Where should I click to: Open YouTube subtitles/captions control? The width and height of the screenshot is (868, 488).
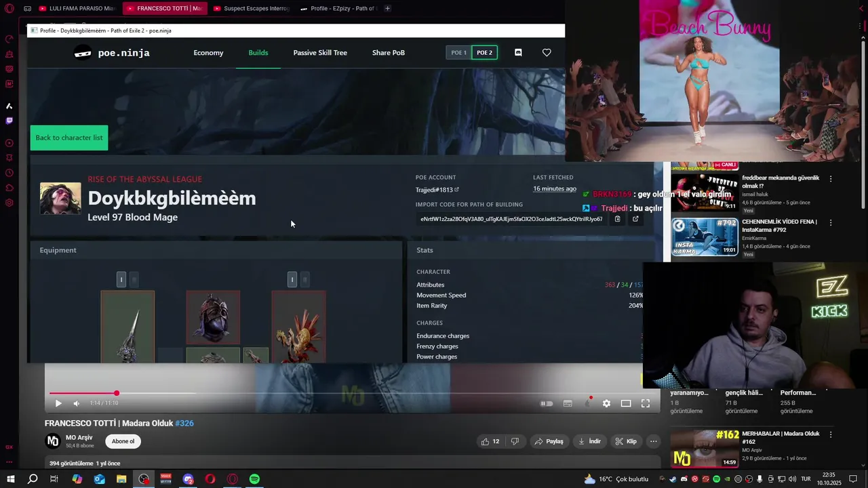pyautogui.click(x=568, y=403)
